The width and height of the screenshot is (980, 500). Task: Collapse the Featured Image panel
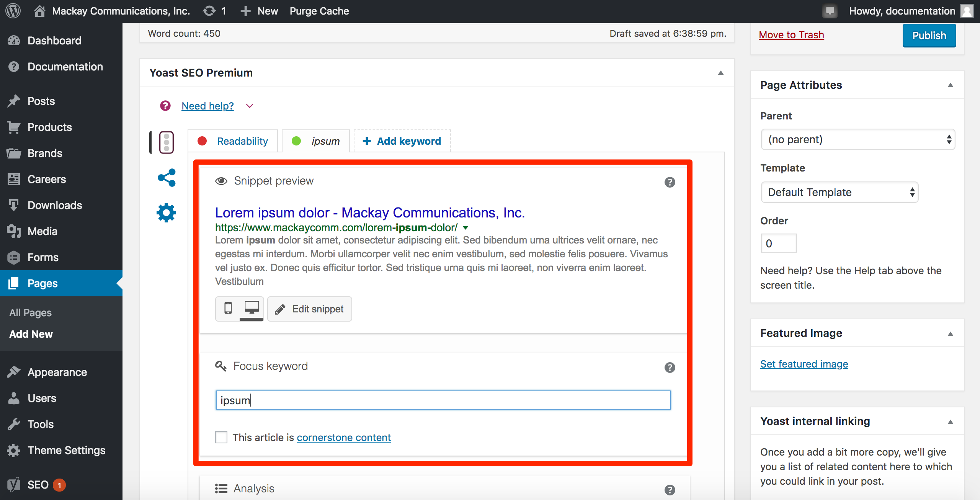tap(950, 334)
